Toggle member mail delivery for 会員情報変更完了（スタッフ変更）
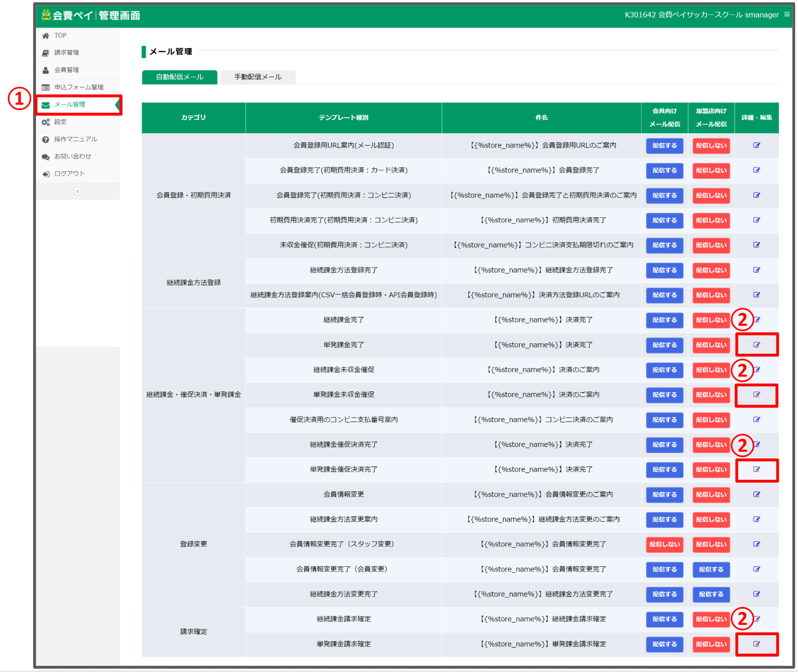This screenshot has height=672, width=798. [664, 544]
